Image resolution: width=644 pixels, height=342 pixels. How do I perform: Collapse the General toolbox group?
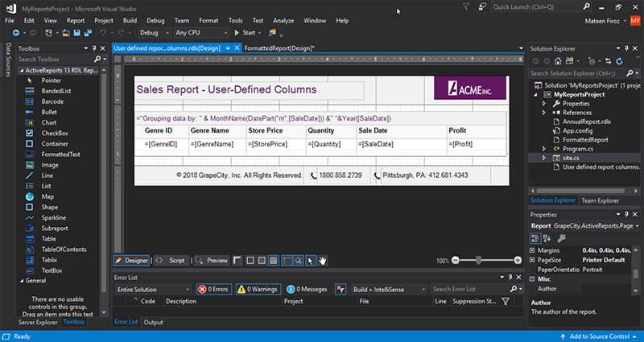click(22, 281)
